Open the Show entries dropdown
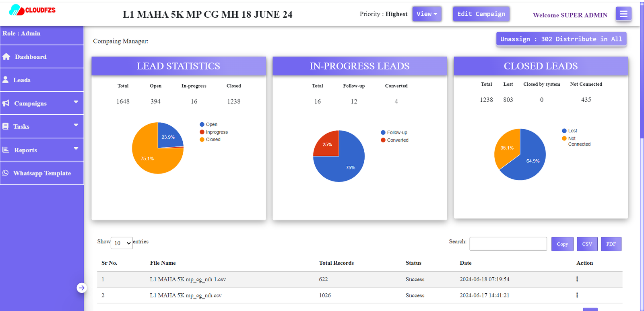The height and width of the screenshot is (311, 644). point(122,243)
